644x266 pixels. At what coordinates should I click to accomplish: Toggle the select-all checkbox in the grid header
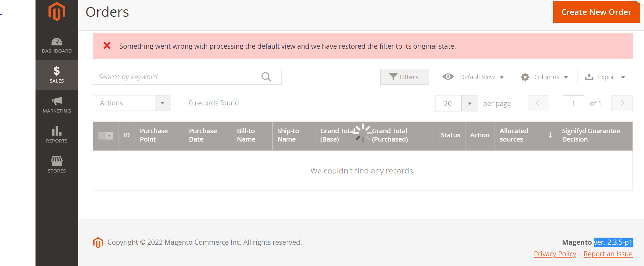tap(102, 136)
